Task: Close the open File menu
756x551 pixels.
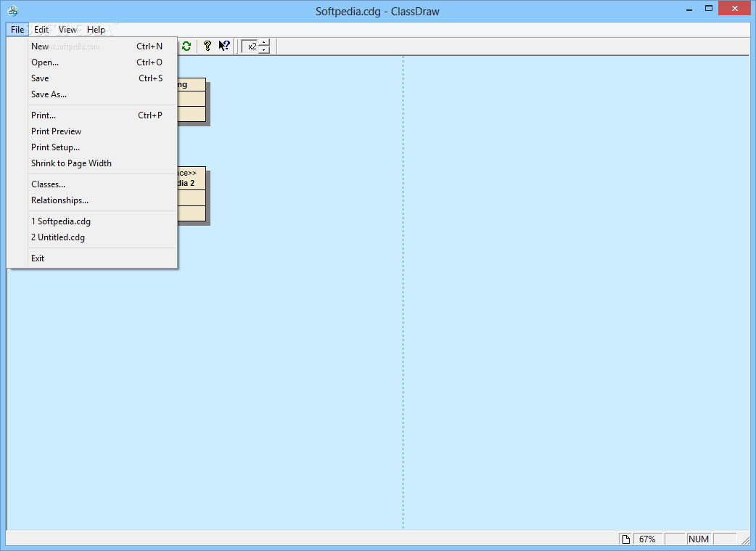Action: pyautogui.click(x=17, y=30)
